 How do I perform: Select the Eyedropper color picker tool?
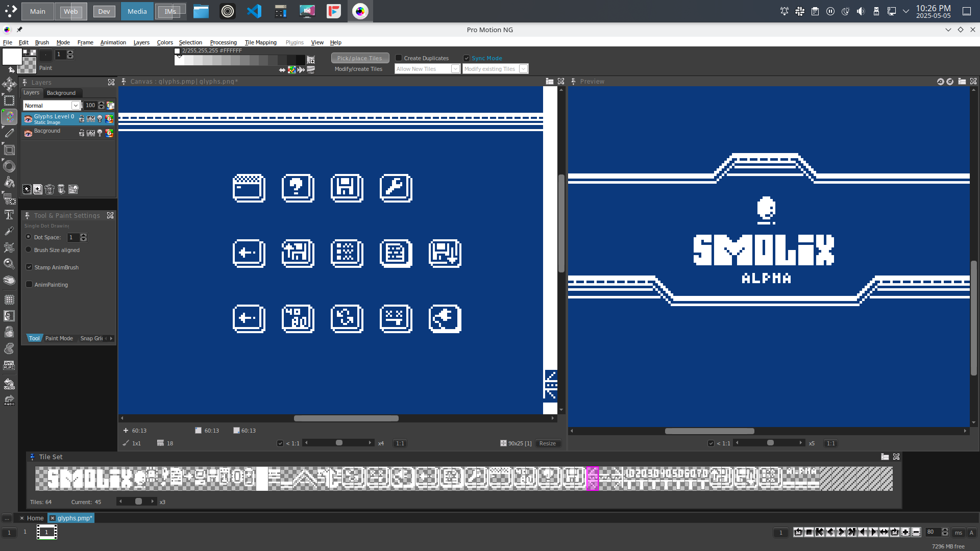point(9,231)
